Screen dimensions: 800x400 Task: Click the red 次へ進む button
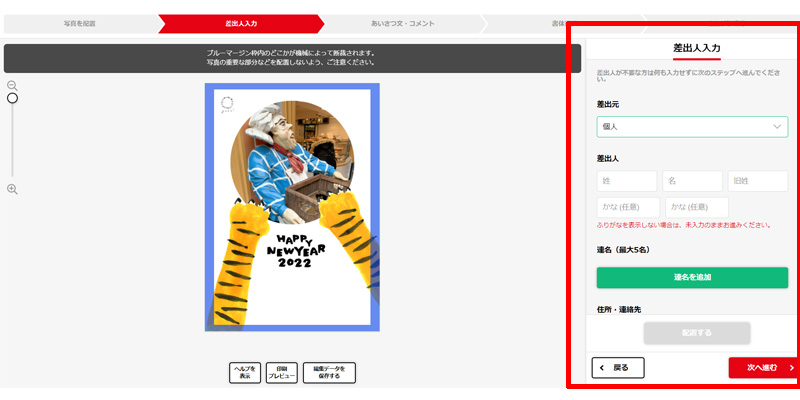pos(764,367)
